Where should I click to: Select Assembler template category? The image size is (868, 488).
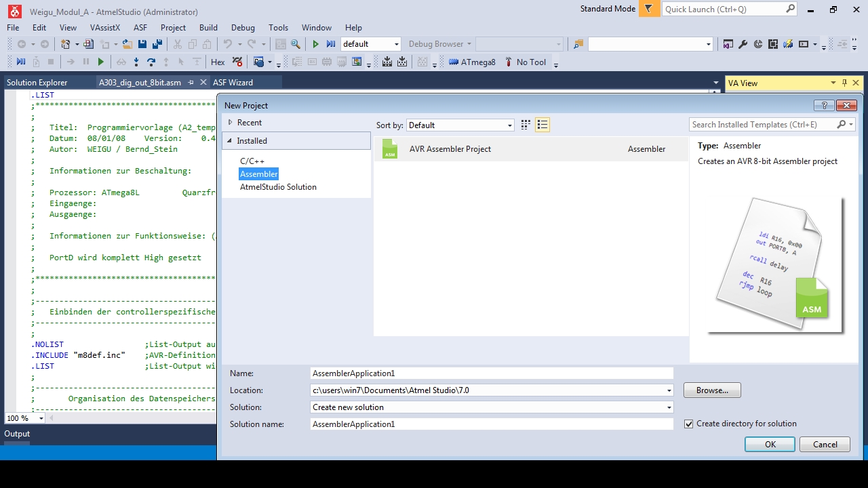coord(259,174)
